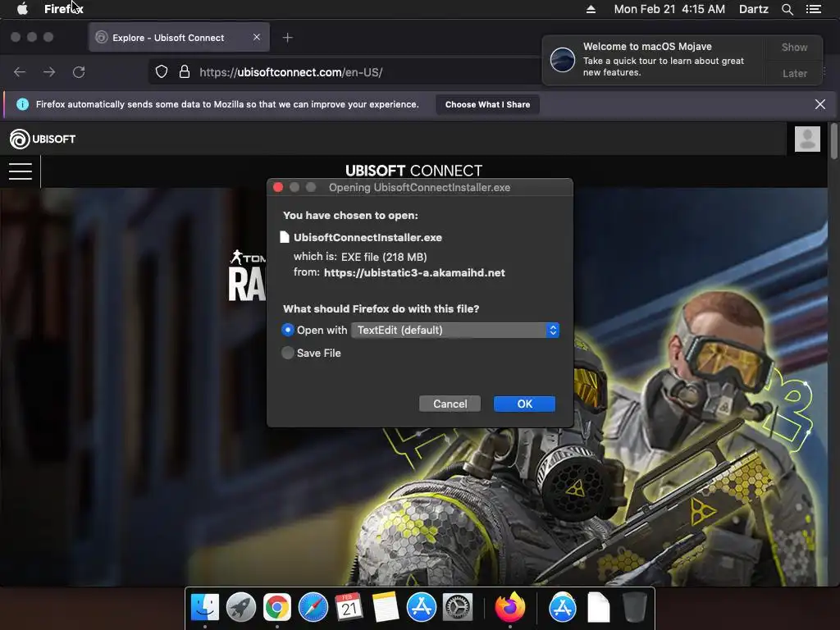Select the Explore - Ubisoft Connect tab
The image size is (840, 630).
point(179,37)
